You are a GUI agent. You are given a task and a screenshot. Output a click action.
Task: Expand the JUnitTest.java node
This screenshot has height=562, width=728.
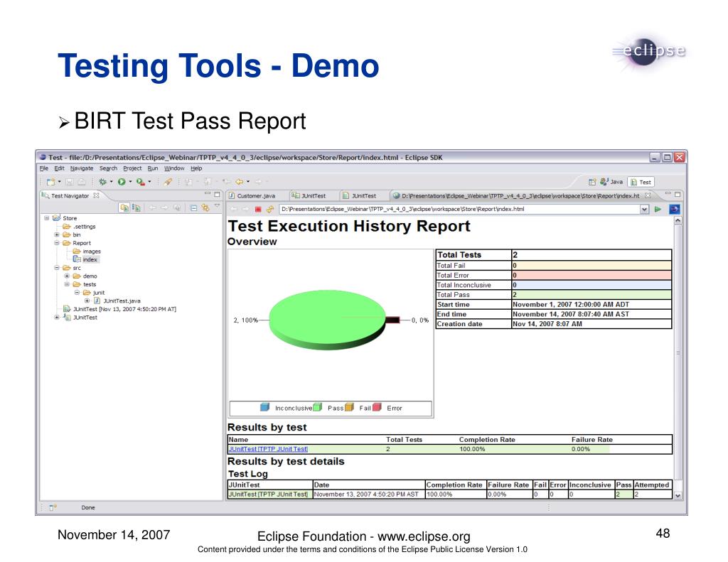(87, 301)
